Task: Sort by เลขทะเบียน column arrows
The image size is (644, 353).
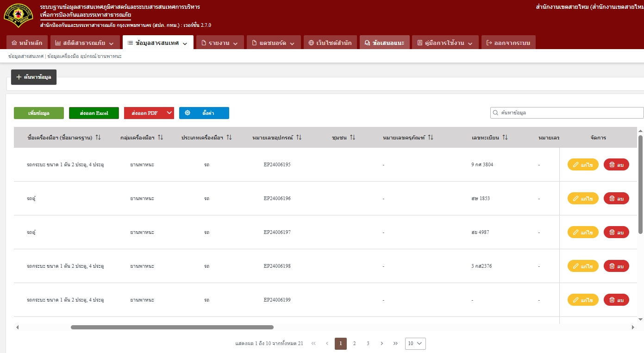Action: click(505, 138)
